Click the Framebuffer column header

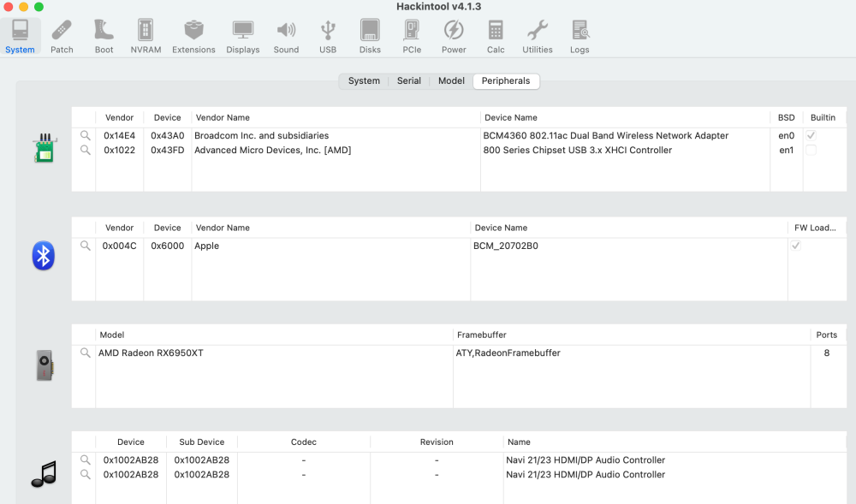[632, 335]
